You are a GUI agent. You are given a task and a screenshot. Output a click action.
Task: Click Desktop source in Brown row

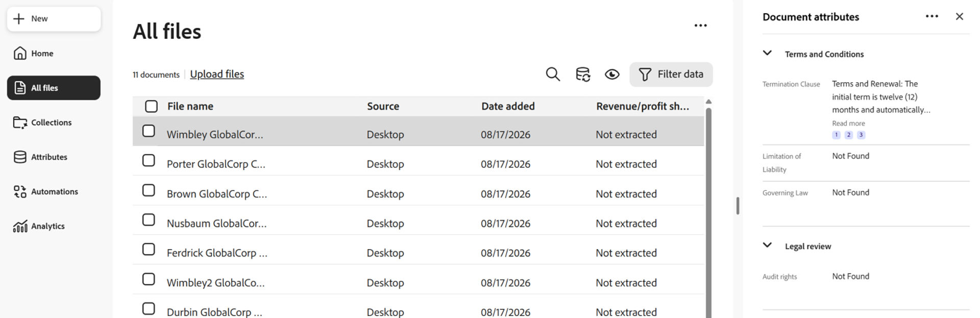[385, 194]
